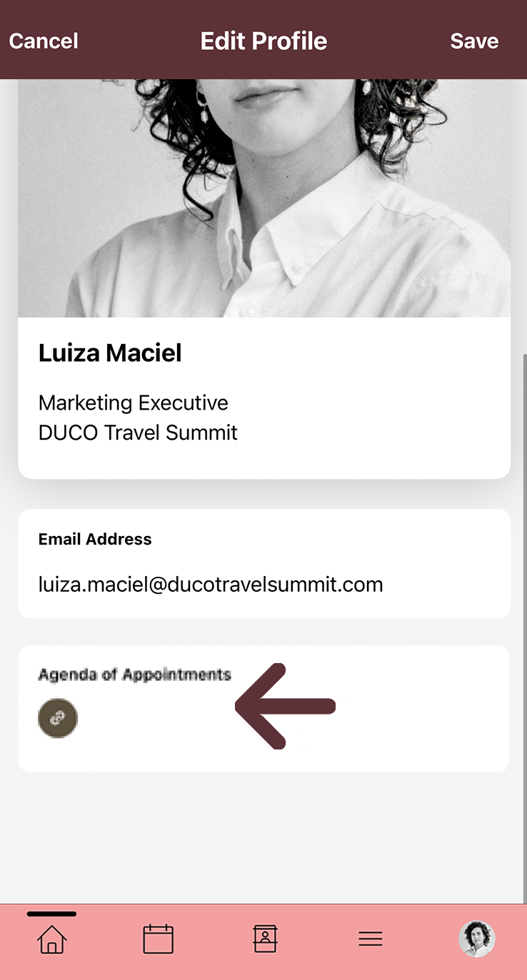Open the calendar schedule icon
Image resolution: width=527 pixels, height=980 pixels.
[158, 939]
